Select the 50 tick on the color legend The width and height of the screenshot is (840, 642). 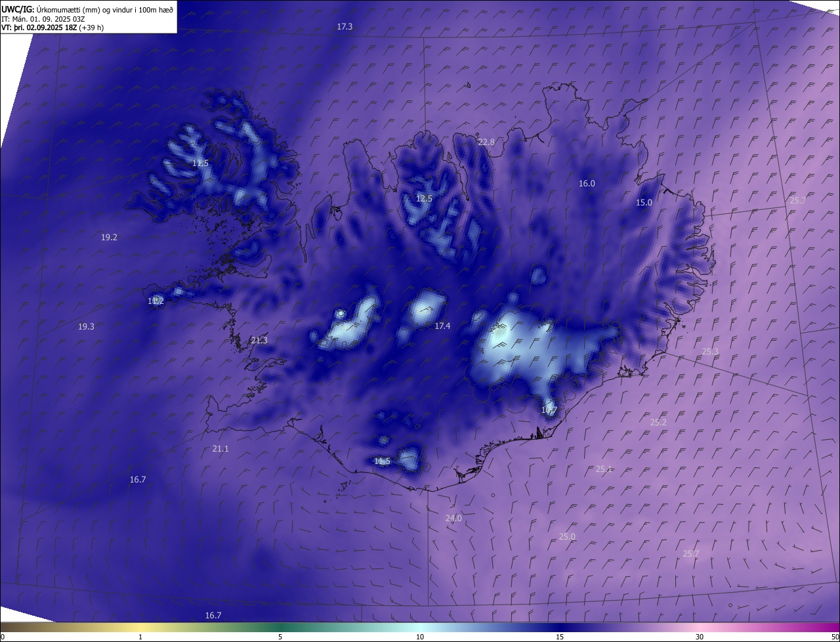[x=835, y=637]
